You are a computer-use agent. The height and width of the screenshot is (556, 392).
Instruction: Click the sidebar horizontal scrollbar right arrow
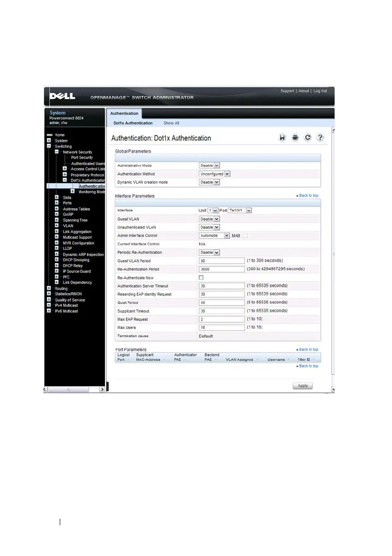[102, 389]
